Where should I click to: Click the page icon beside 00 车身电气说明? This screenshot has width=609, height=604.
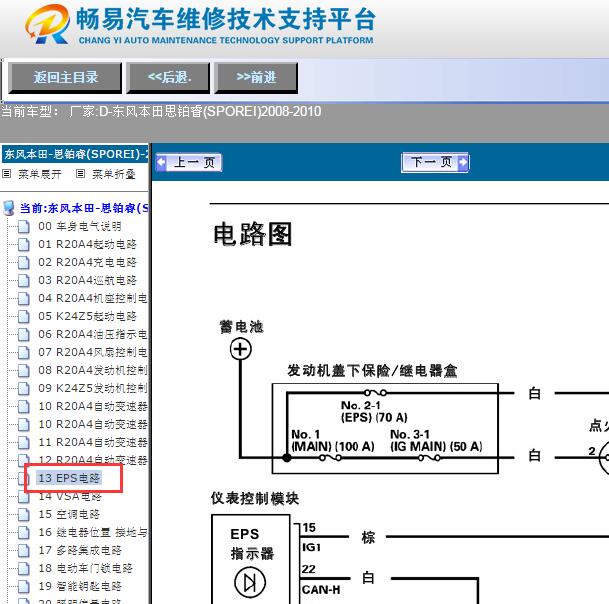[23, 226]
